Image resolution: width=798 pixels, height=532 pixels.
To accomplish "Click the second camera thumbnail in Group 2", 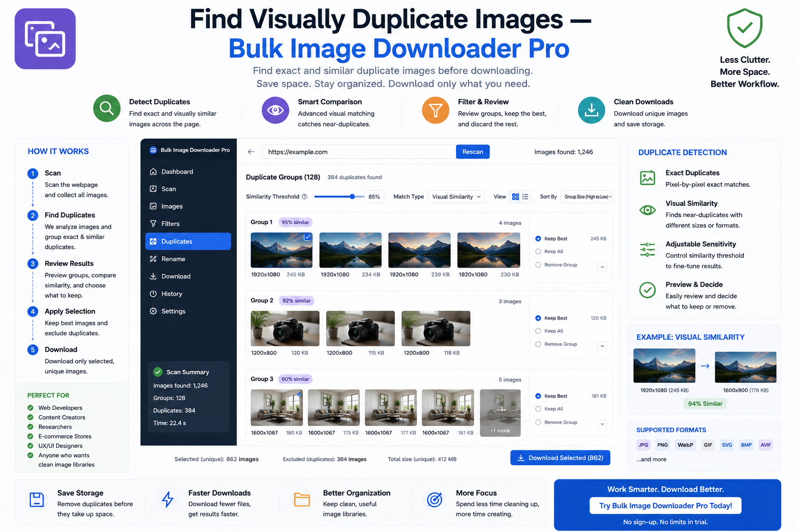I will (361, 328).
